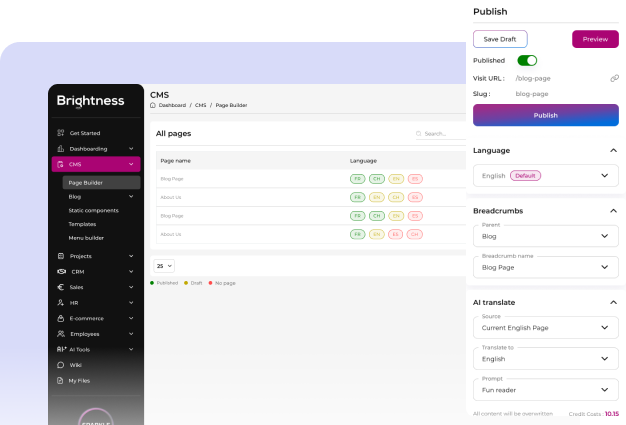The height and width of the screenshot is (425, 626).
Task: Click the Dashboarding chart icon
Action: click(x=61, y=149)
